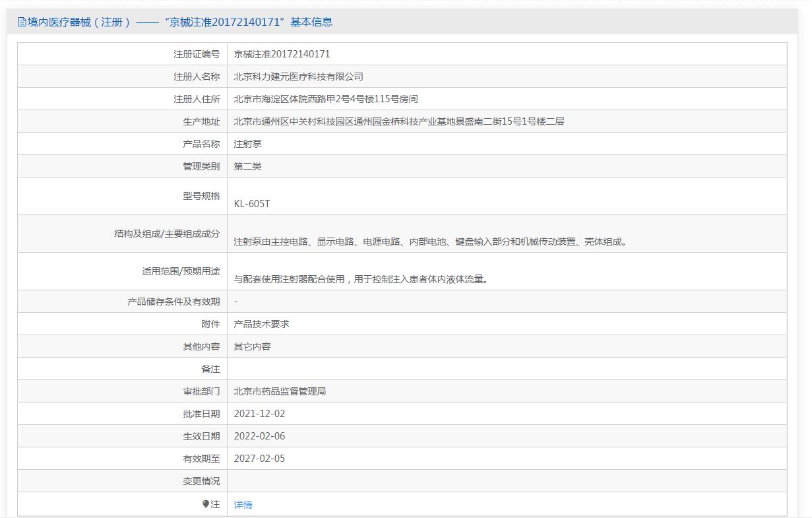Click the 管理类别 label
Viewport: 812px width, 518px height.
pos(201,166)
